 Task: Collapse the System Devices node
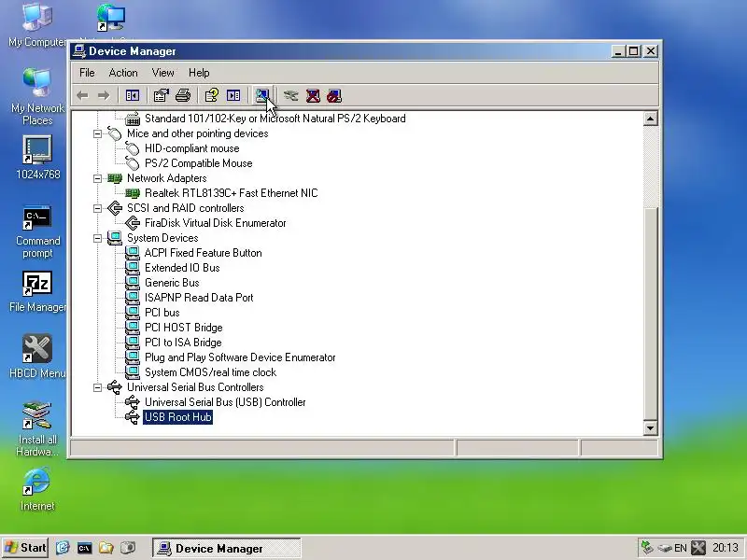click(x=97, y=238)
